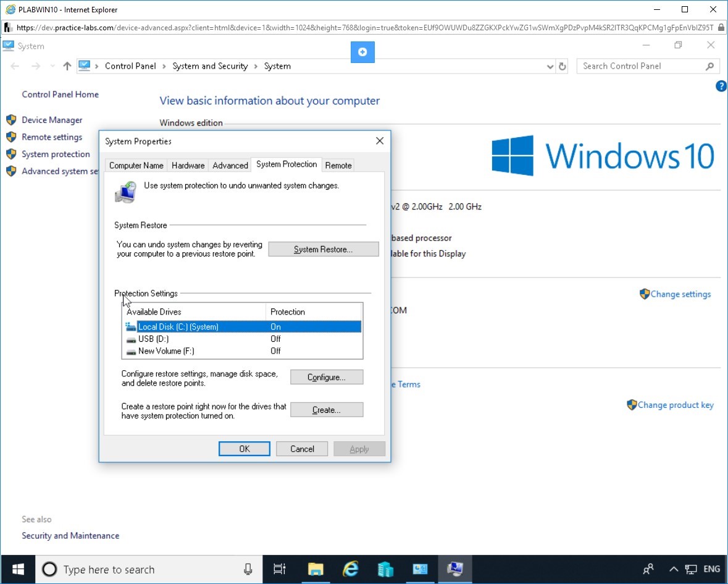Click Cortana search box in taskbar
The width and height of the screenshot is (728, 584).
[x=149, y=569]
